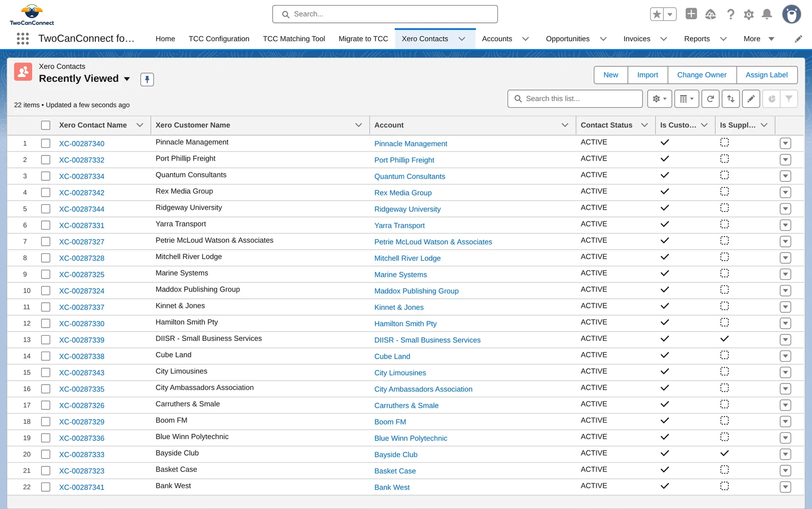Select checkbox for XC-00287339
This screenshot has height=509, width=812.
(46, 340)
